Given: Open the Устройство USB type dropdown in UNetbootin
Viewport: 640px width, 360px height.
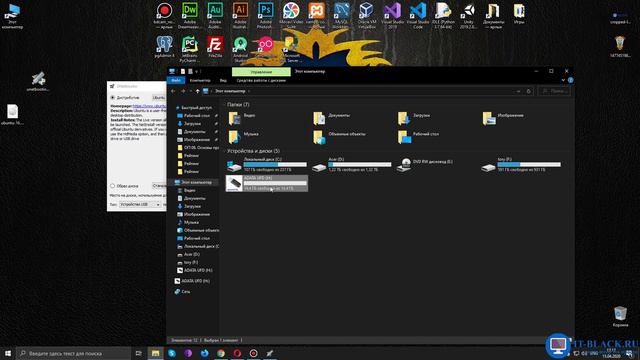Looking at the screenshot, I should 140,204.
